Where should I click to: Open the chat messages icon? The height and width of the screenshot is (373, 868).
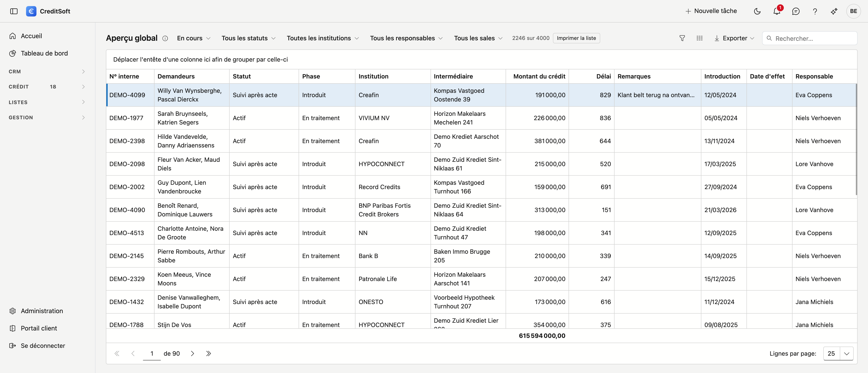point(796,11)
